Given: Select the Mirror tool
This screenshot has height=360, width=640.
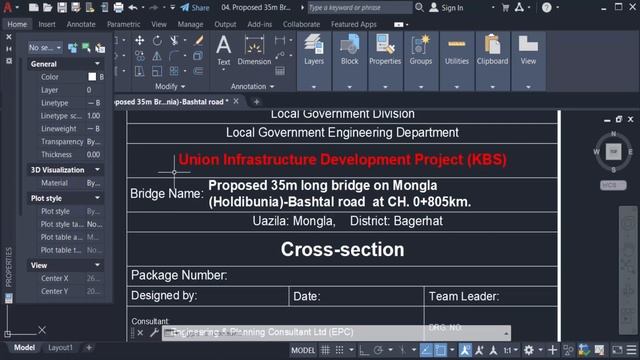Looking at the screenshot, I should 157,56.
